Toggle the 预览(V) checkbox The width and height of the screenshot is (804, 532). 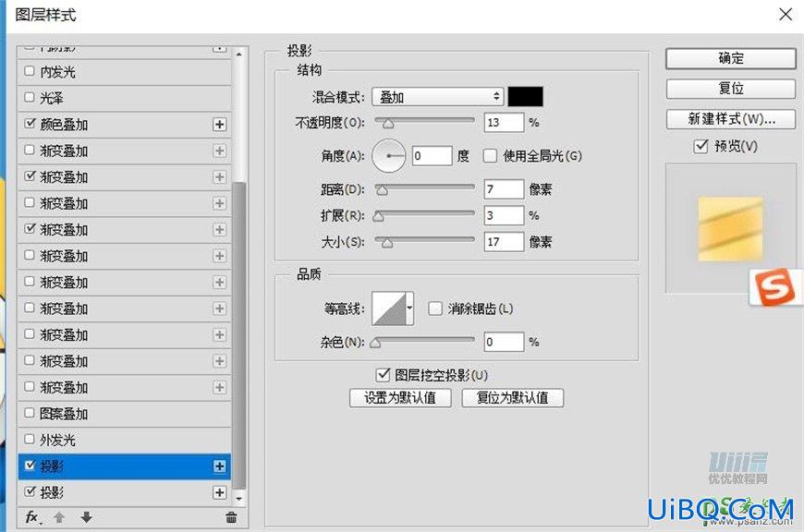click(x=700, y=147)
